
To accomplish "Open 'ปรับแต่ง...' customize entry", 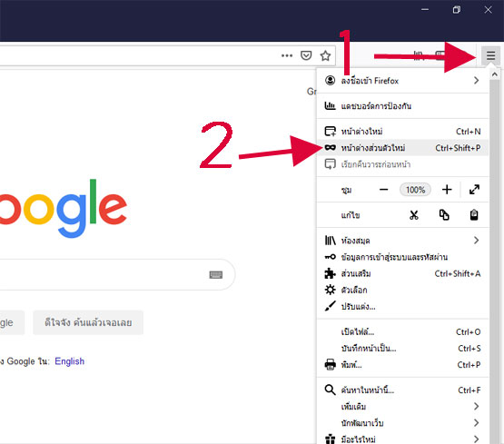I will [x=402, y=307].
